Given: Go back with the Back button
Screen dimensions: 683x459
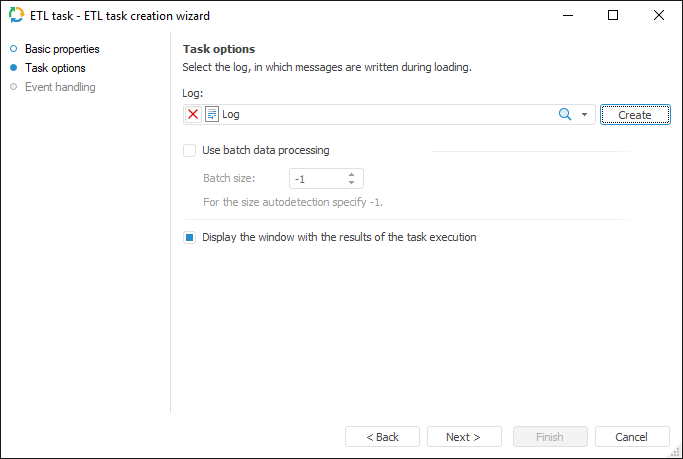Looking at the screenshot, I should 382,437.
